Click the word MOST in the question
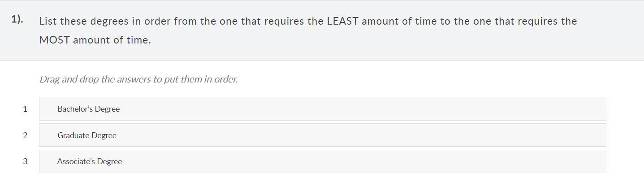The image size is (644, 187). [54, 40]
